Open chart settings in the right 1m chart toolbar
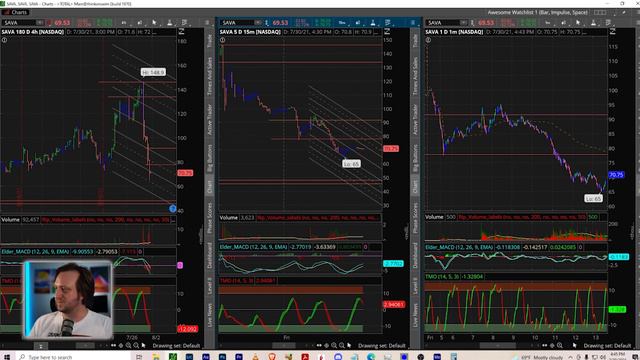This screenshot has width=640, height=360. (x=608, y=22)
